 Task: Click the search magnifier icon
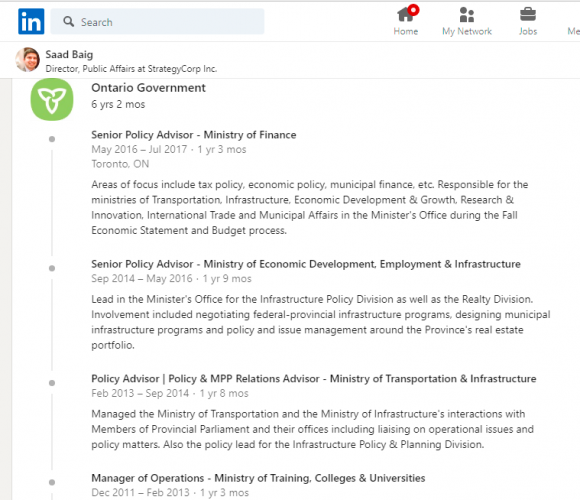(68, 21)
